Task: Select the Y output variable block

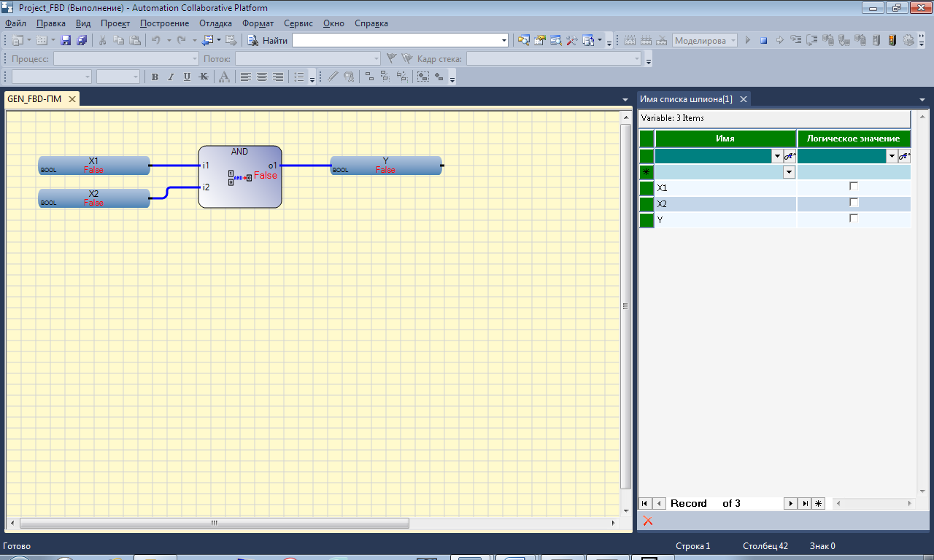Action: pos(385,166)
